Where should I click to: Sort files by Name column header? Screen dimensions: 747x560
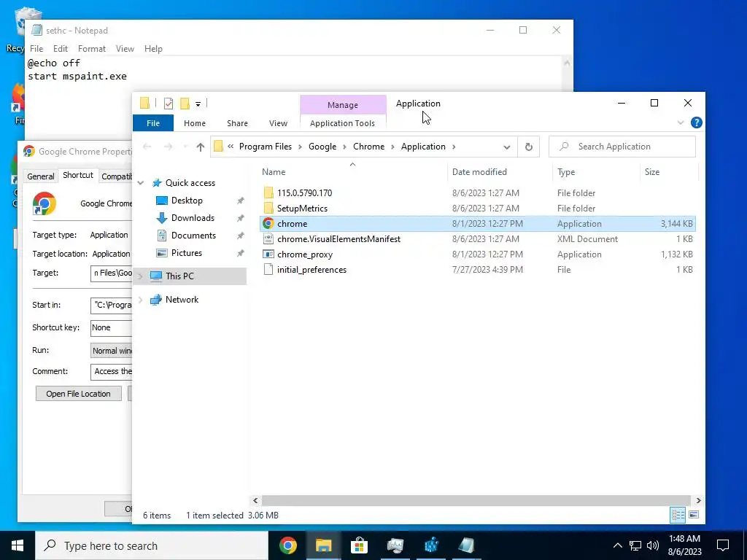[x=274, y=172]
